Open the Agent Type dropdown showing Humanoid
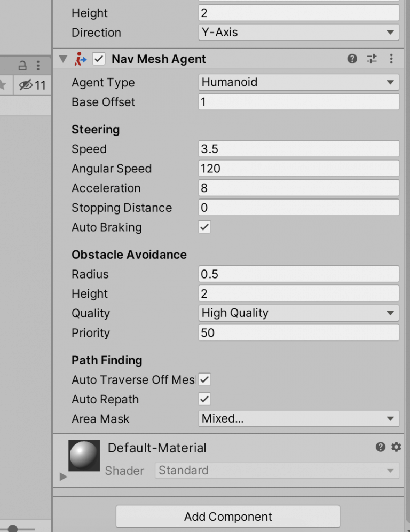The width and height of the screenshot is (410, 532). [298, 82]
